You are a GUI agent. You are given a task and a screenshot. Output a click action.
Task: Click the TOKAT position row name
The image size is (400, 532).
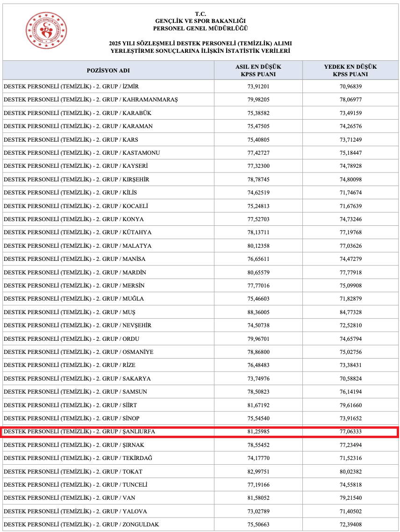(x=73, y=472)
